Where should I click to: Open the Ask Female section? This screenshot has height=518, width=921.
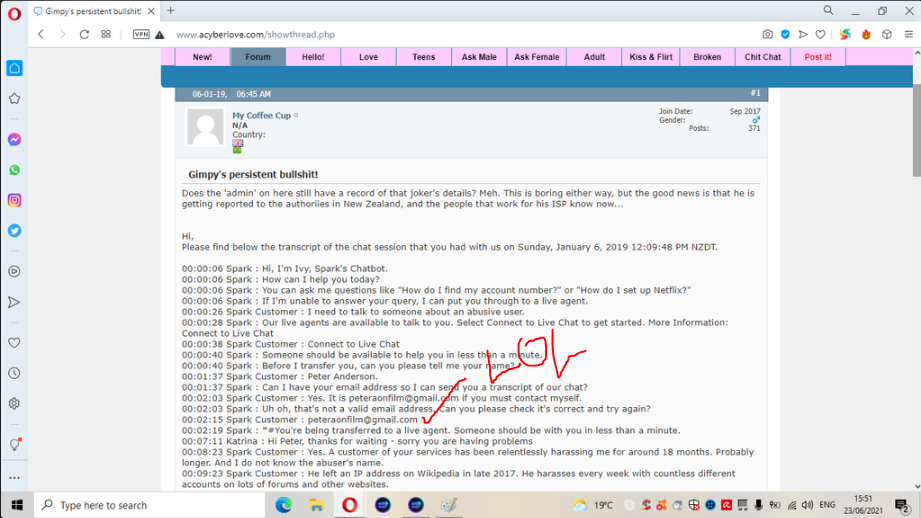[537, 57]
